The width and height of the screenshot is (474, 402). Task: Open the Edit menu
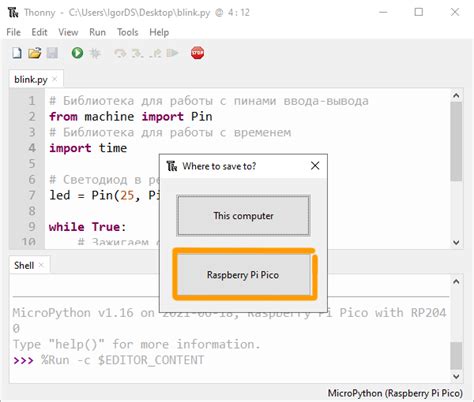[x=39, y=32]
